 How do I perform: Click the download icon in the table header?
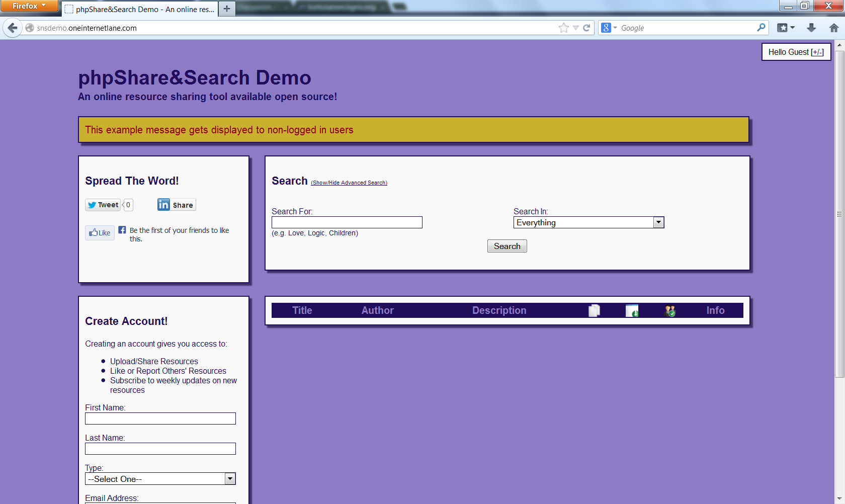click(x=632, y=311)
